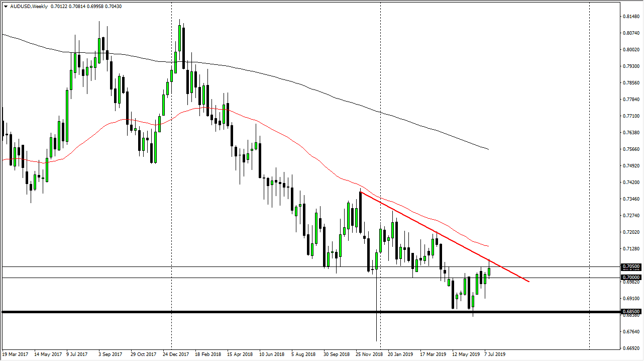This screenshot has width=644, height=361.
Task: Click the 7 Jul 2019 date axis label
Action: coord(494,354)
